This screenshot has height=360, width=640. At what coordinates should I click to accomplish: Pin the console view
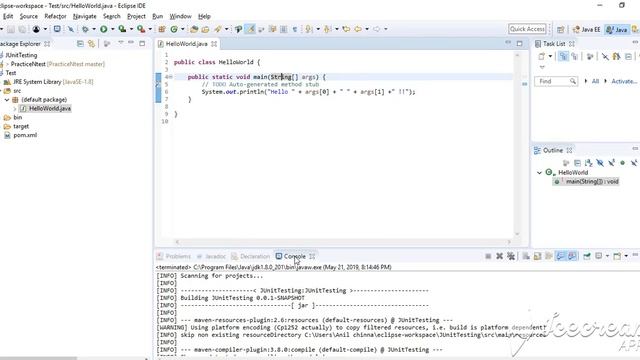pyautogui.click(x=587, y=256)
